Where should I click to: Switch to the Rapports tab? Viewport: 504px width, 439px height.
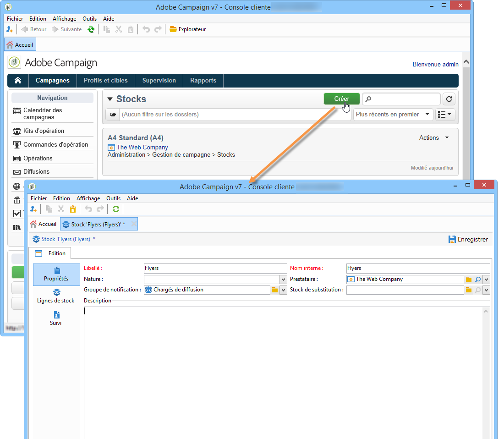tap(203, 80)
